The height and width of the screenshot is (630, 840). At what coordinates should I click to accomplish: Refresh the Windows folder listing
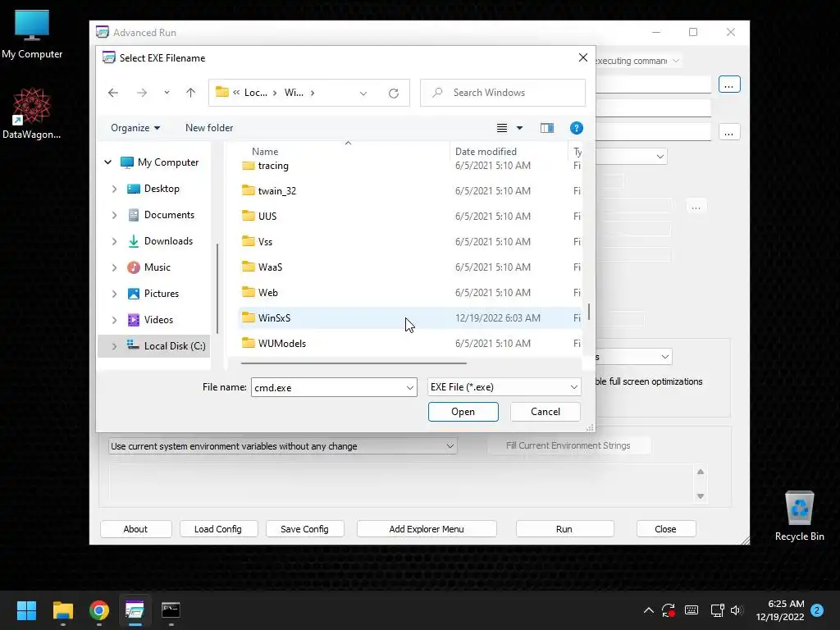tap(394, 94)
